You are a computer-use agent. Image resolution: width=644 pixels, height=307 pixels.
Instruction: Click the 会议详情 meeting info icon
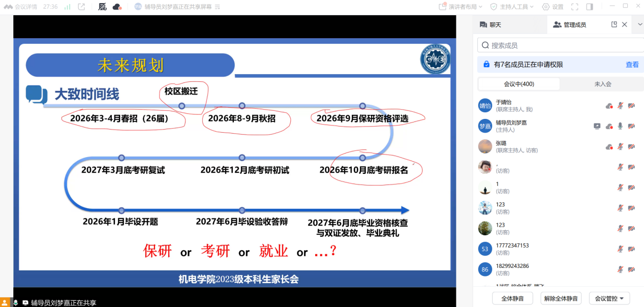(x=20, y=7)
